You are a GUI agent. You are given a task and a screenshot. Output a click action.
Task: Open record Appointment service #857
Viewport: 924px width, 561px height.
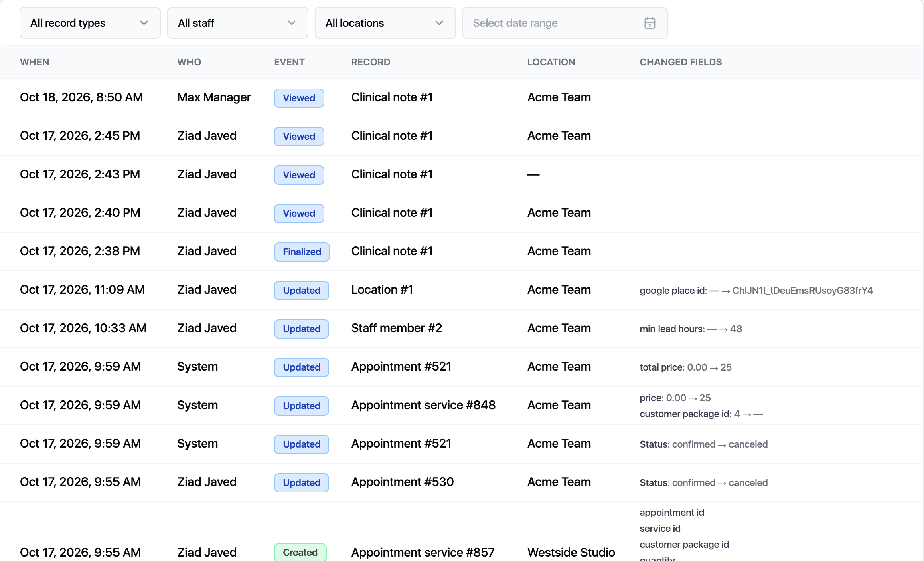point(423,553)
